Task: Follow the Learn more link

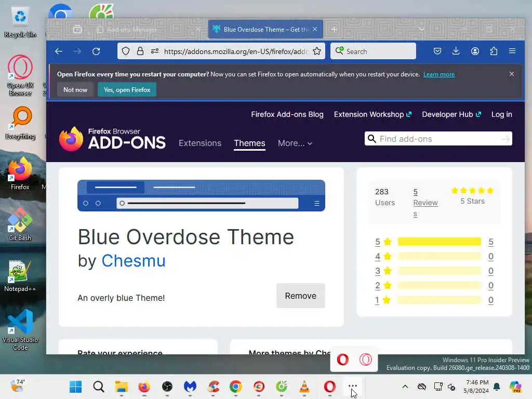Action: 438,74
